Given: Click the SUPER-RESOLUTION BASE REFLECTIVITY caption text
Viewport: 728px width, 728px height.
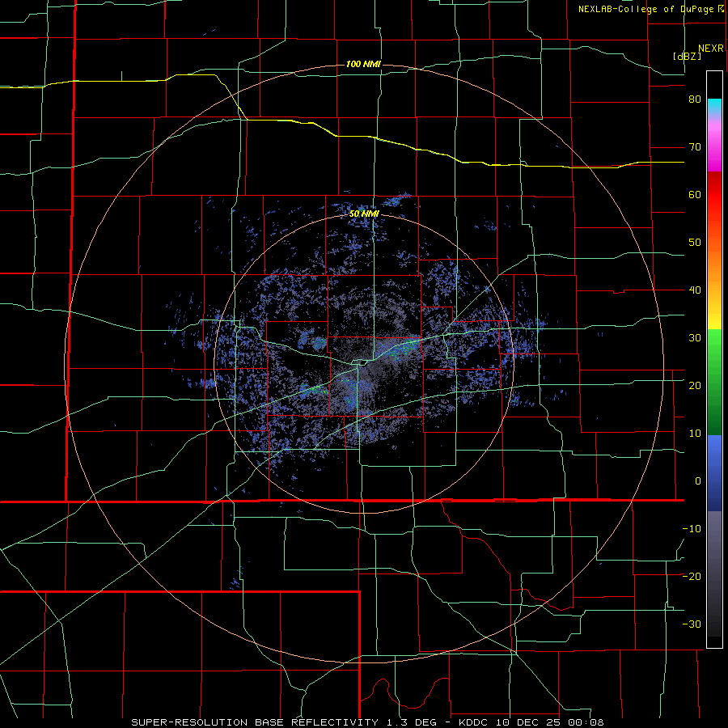Looking at the screenshot, I should pyautogui.click(x=255, y=722).
